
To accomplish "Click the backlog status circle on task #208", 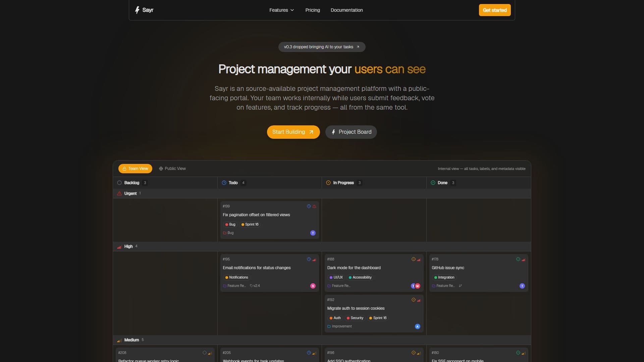I will [x=205, y=353].
